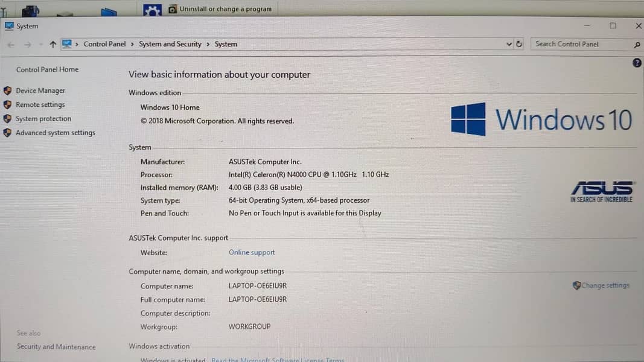The image size is (644, 362).
Task: Open Advanced system settings
Action: click(56, 133)
